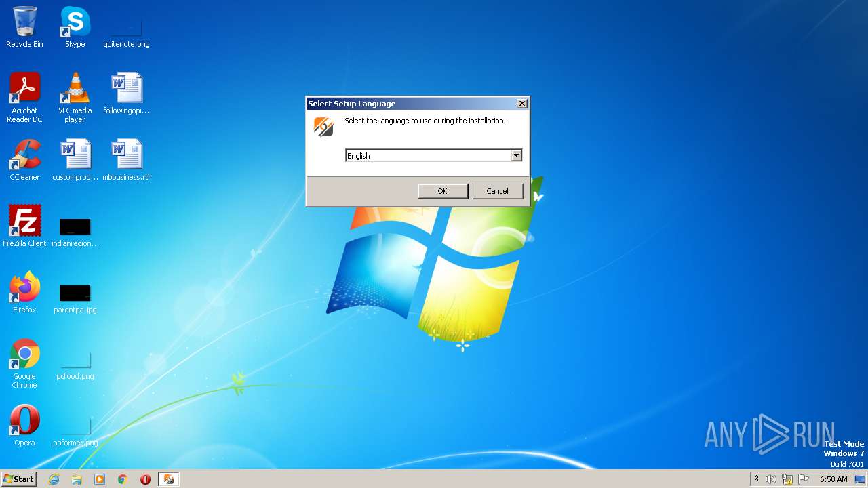Open Acrobat Reader DC shortcut
Screen dimensions: 868x488
[x=24, y=97]
